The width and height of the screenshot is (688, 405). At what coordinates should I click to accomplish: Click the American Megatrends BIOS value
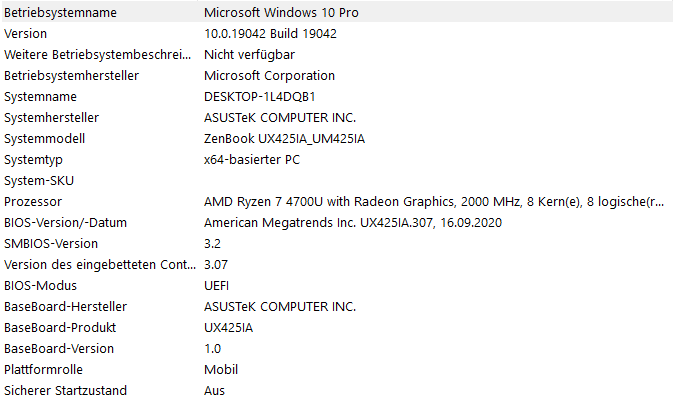[x=353, y=223]
